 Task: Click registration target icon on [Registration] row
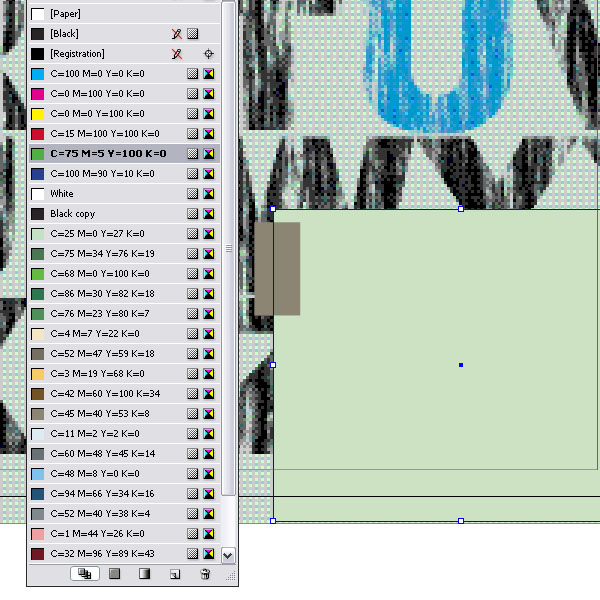point(209,54)
